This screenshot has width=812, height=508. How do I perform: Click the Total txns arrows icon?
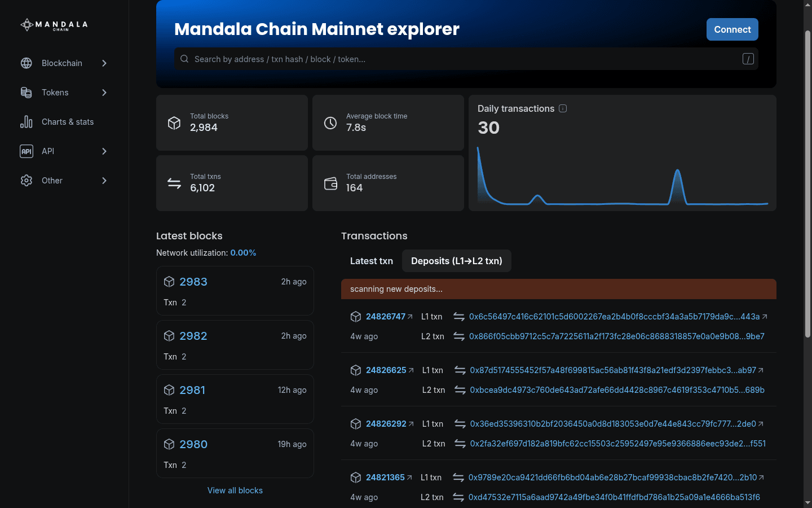pos(174,183)
